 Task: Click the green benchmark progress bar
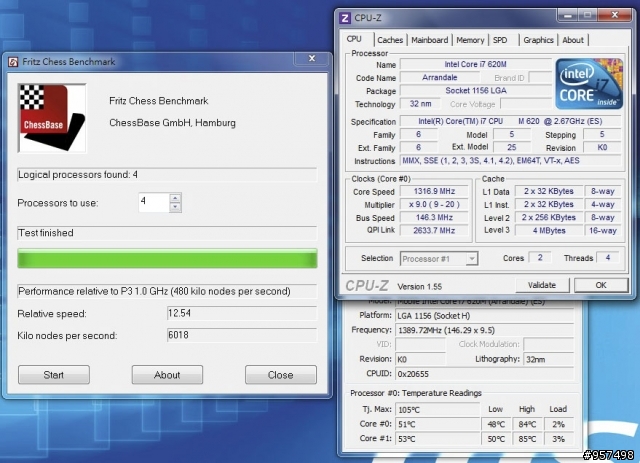tap(167, 258)
